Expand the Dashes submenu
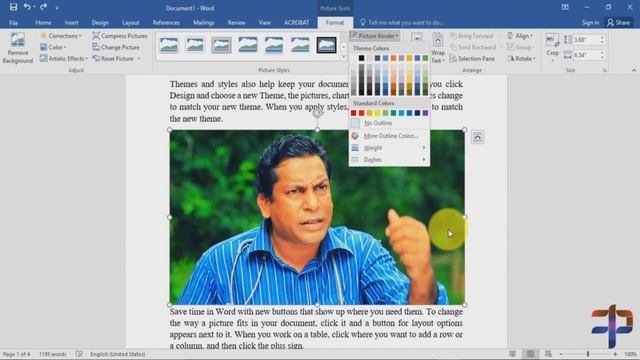 (x=389, y=160)
